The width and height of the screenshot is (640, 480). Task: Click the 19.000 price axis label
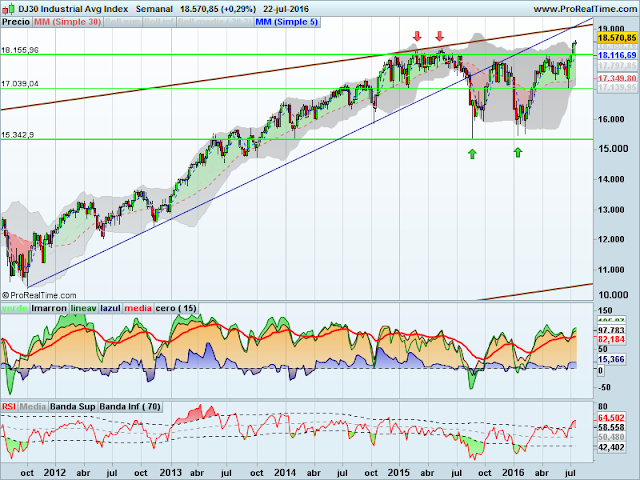pyautogui.click(x=611, y=29)
